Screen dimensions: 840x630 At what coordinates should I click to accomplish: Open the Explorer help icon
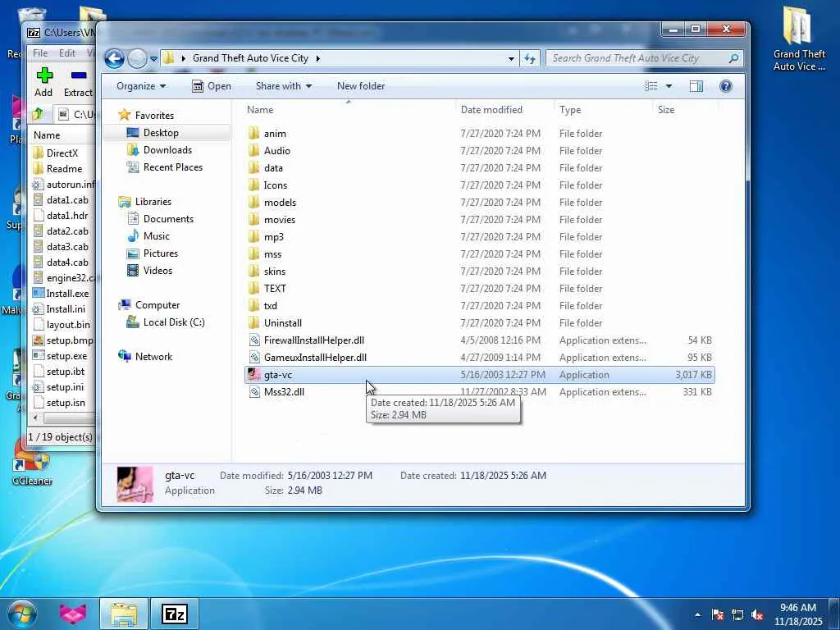click(x=725, y=86)
